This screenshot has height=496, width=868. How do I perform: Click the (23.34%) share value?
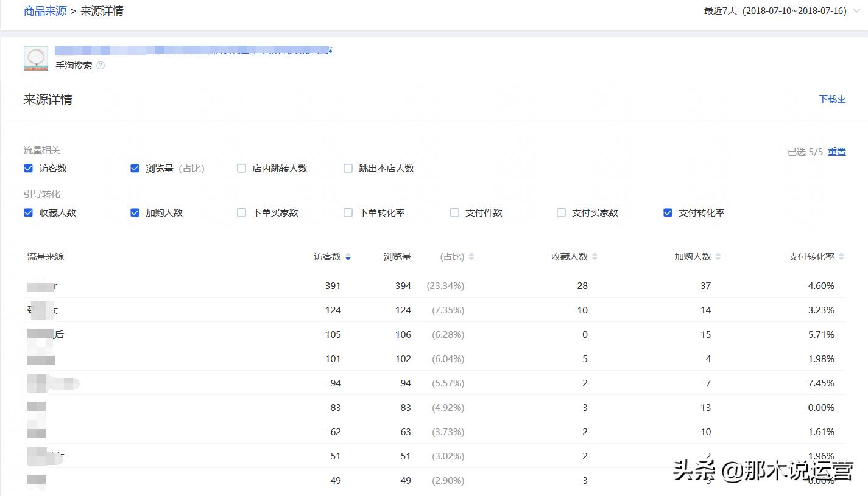point(445,286)
